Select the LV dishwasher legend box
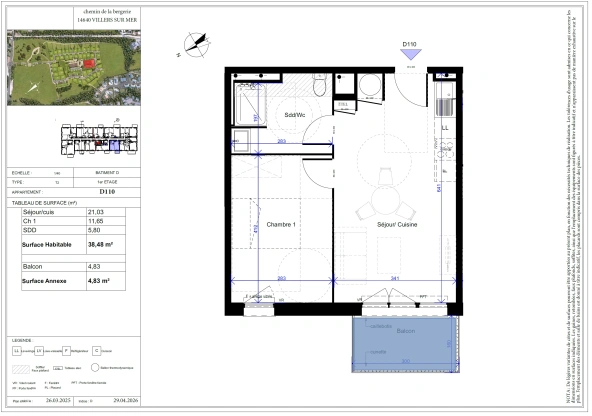592x416 pixels. click(39, 351)
